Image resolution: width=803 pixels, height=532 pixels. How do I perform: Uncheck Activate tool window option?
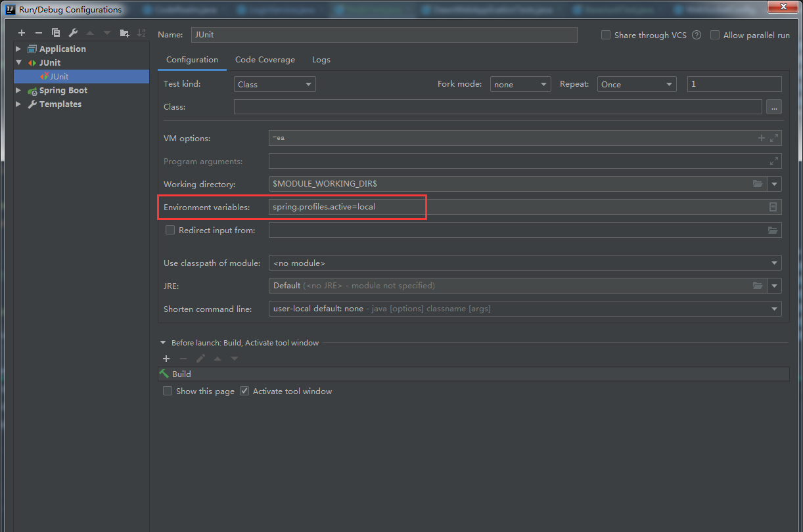tap(244, 391)
